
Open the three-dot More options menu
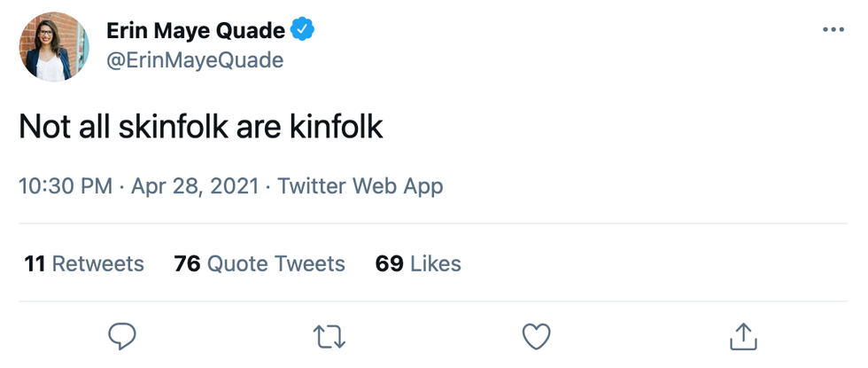833,30
